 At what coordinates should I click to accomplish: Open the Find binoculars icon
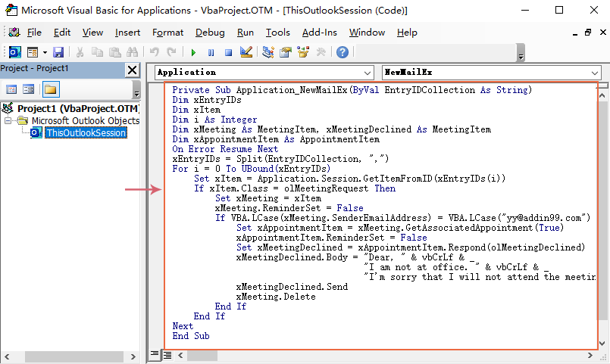click(x=133, y=52)
